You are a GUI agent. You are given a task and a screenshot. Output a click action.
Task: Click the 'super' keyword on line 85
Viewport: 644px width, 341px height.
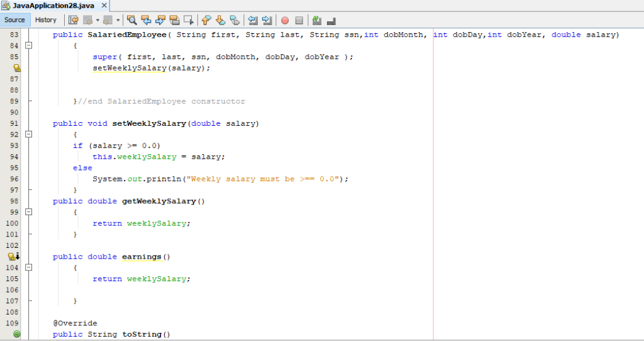point(105,57)
